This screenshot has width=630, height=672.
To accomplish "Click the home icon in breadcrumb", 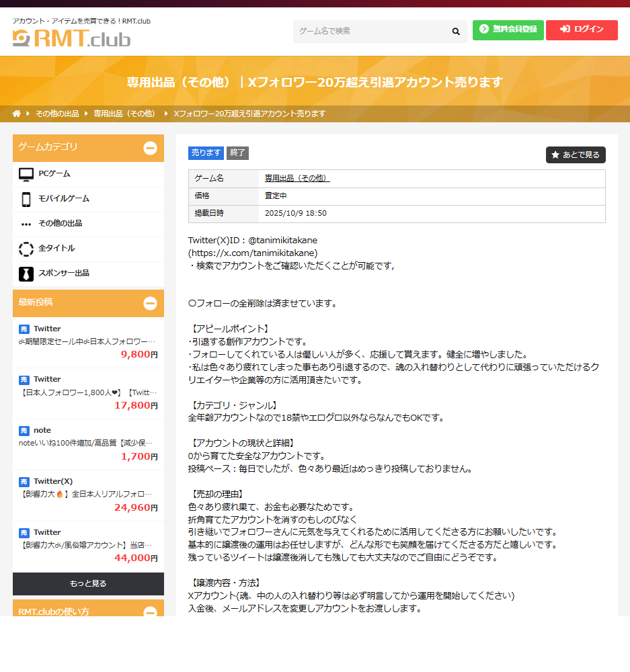I will click(x=17, y=114).
